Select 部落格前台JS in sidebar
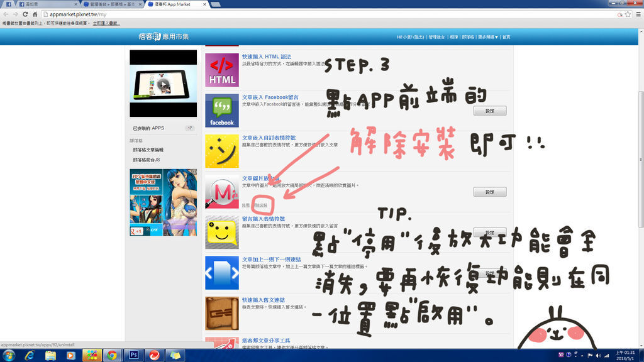644x362 pixels. click(146, 160)
